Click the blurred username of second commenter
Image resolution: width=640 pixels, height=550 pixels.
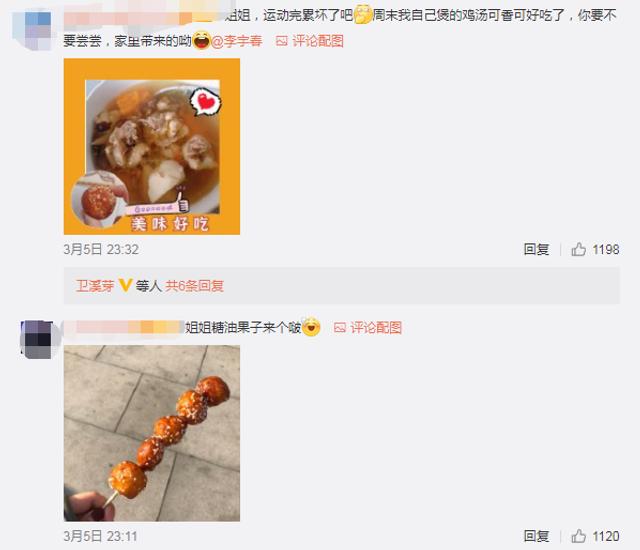[x=124, y=327]
